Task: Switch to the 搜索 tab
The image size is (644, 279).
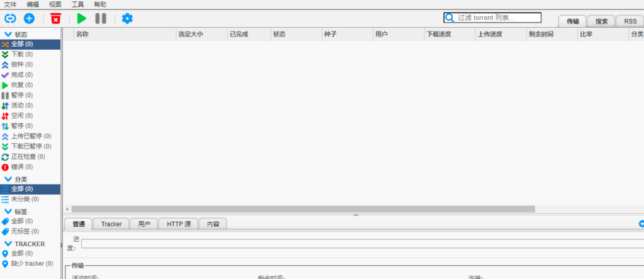Action: click(601, 21)
